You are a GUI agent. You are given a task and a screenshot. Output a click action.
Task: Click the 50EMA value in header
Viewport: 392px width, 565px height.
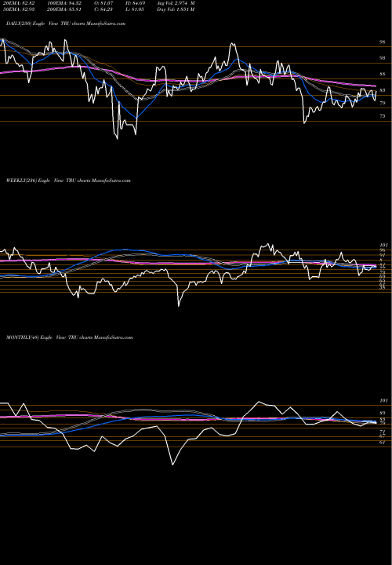17,9
